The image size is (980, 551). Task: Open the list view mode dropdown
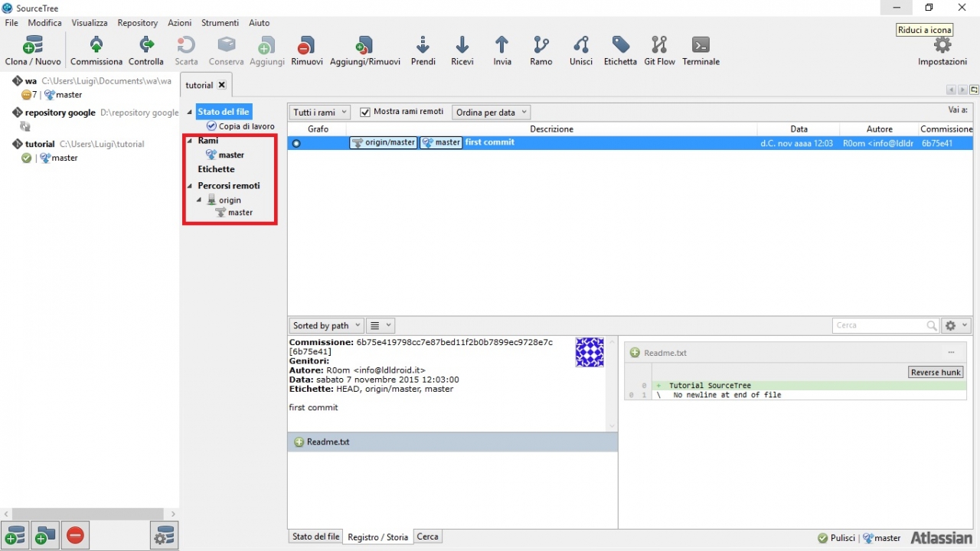click(381, 326)
